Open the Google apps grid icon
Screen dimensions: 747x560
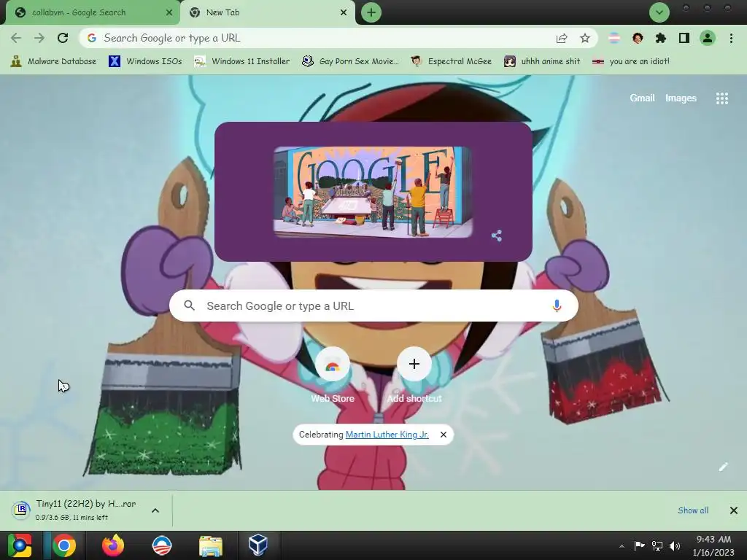[721, 98]
